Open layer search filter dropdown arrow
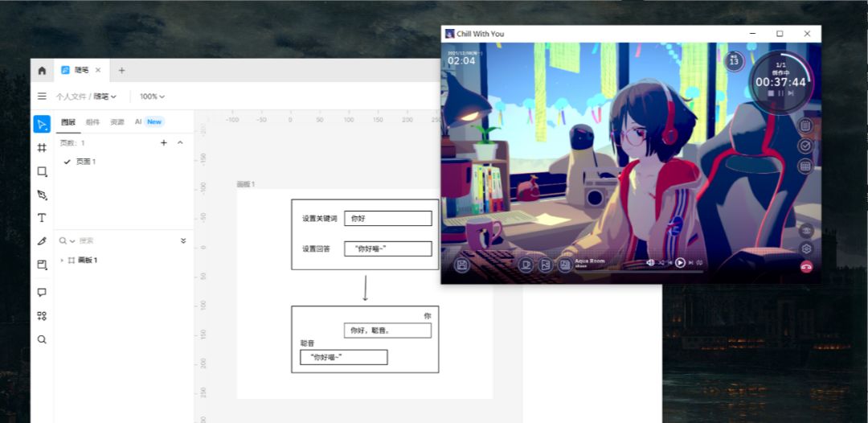Viewport: 868px width, 423px height. tap(72, 240)
